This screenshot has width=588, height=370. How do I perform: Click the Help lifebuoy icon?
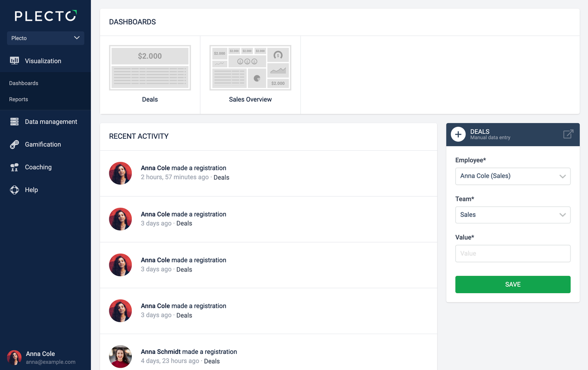14,190
